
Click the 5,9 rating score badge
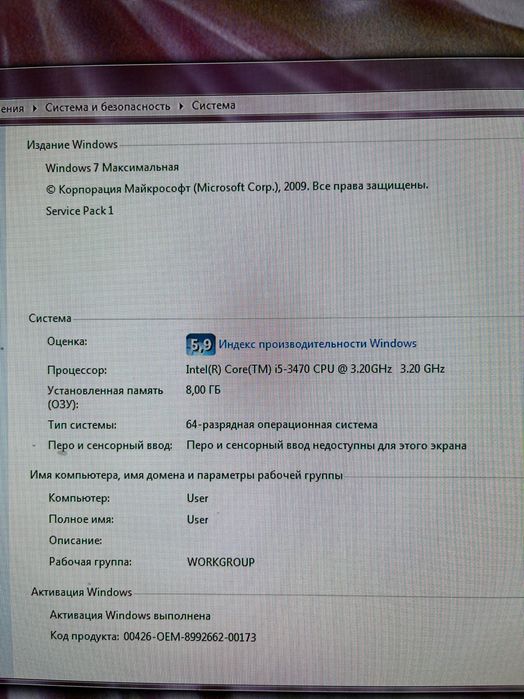click(201, 345)
